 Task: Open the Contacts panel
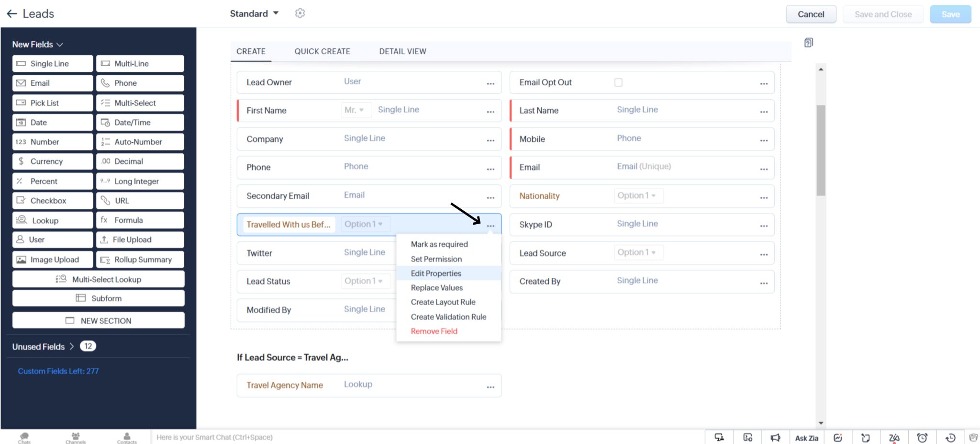click(126, 436)
